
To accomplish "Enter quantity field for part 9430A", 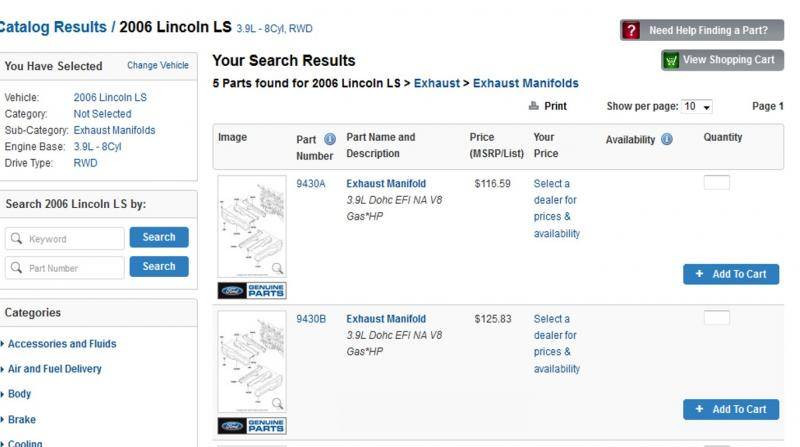I will click(716, 183).
